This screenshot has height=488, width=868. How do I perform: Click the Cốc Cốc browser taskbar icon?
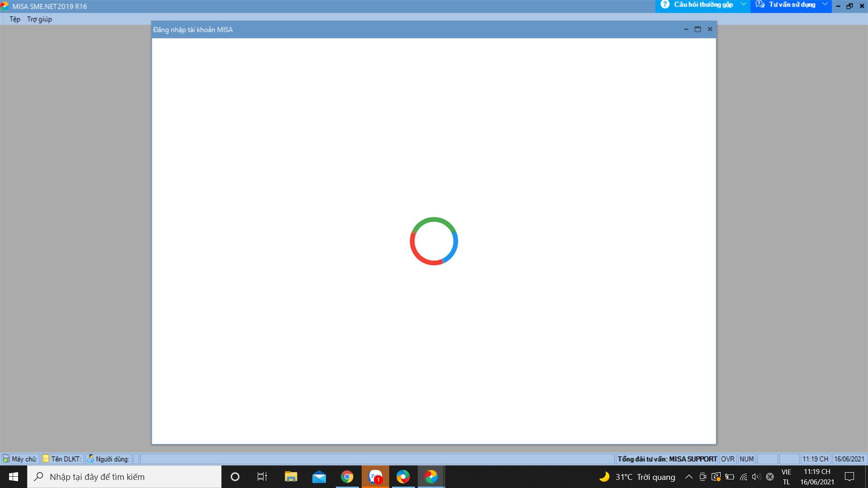coord(403,477)
